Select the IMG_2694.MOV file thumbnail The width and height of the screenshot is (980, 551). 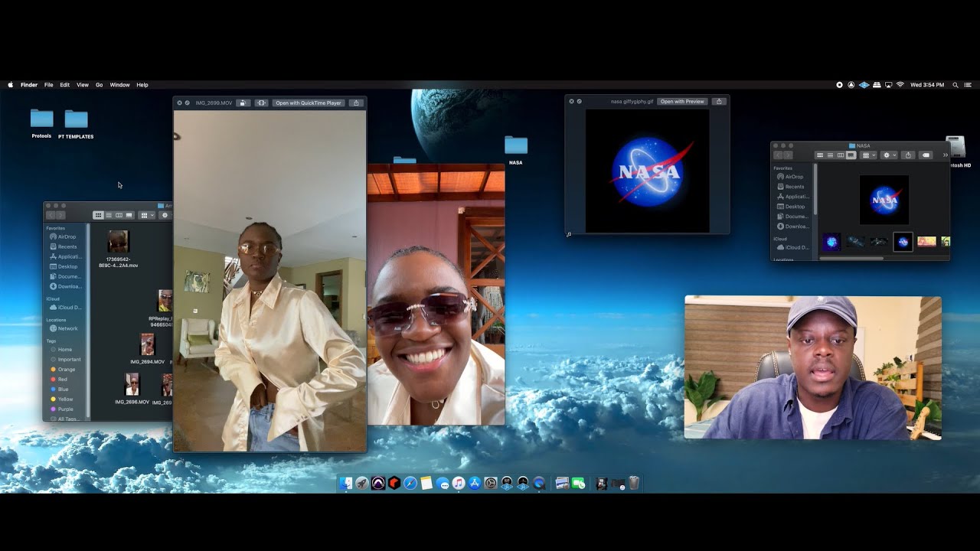tap(148, 344)
